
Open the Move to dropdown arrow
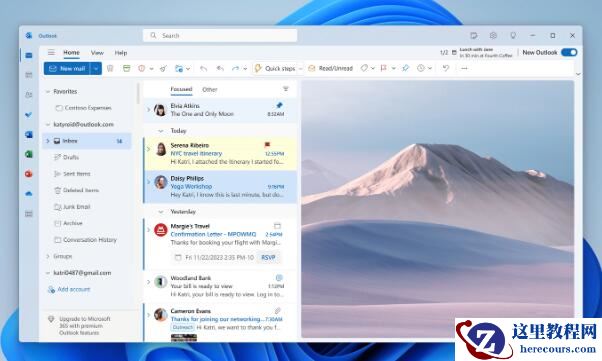click(x=188, y=69)
